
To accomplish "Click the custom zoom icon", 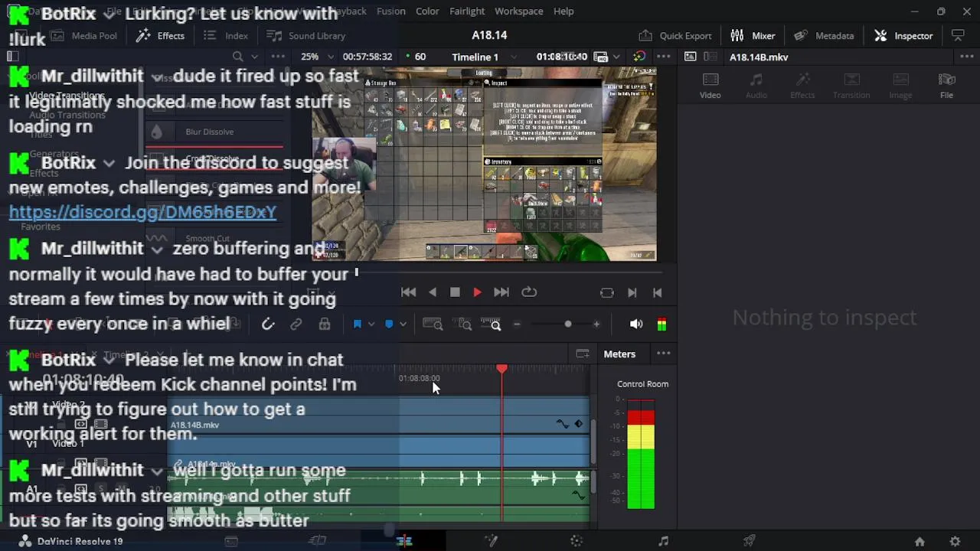I will tap(491, 324).
